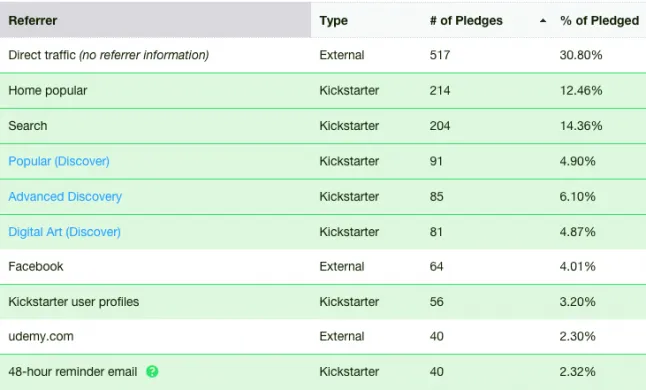Select the 48-hour reminder email row
The image size is (646, 390).
click(323, 372)
